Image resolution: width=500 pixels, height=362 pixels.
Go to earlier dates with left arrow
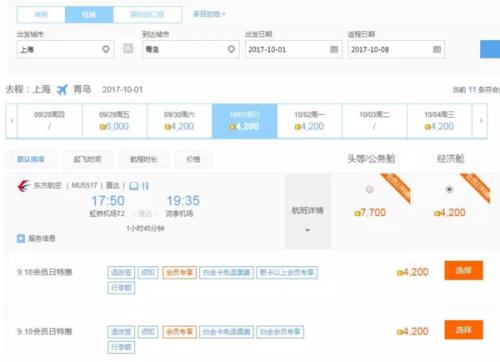(x=12, y=121)
